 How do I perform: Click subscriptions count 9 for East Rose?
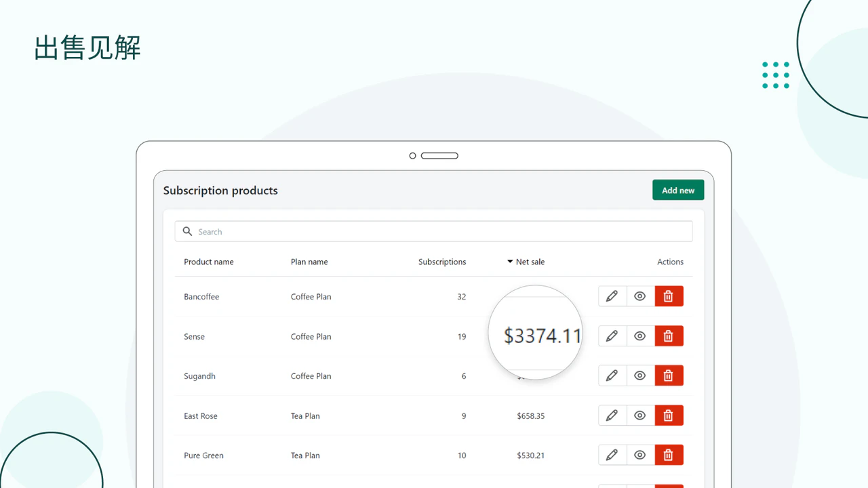click(464, 415)
